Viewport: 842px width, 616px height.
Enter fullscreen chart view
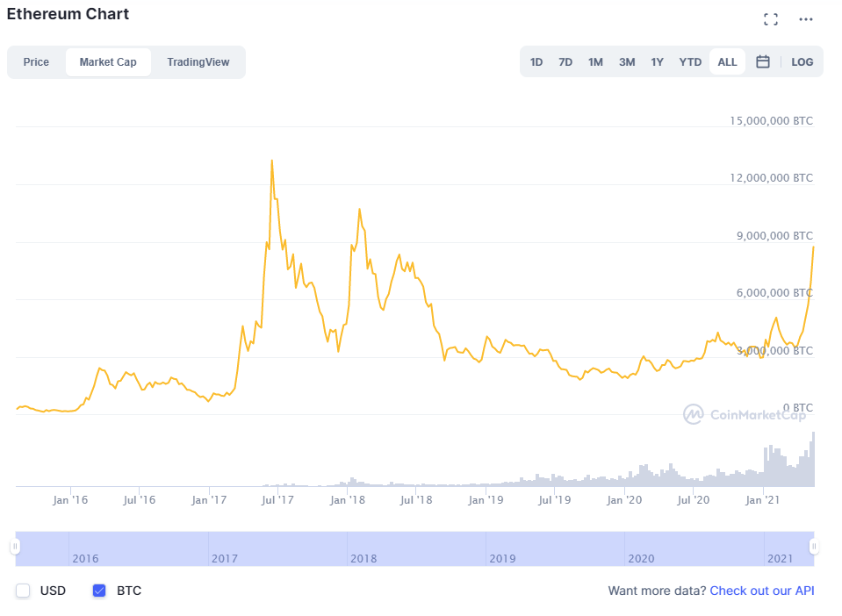(771, 19)
